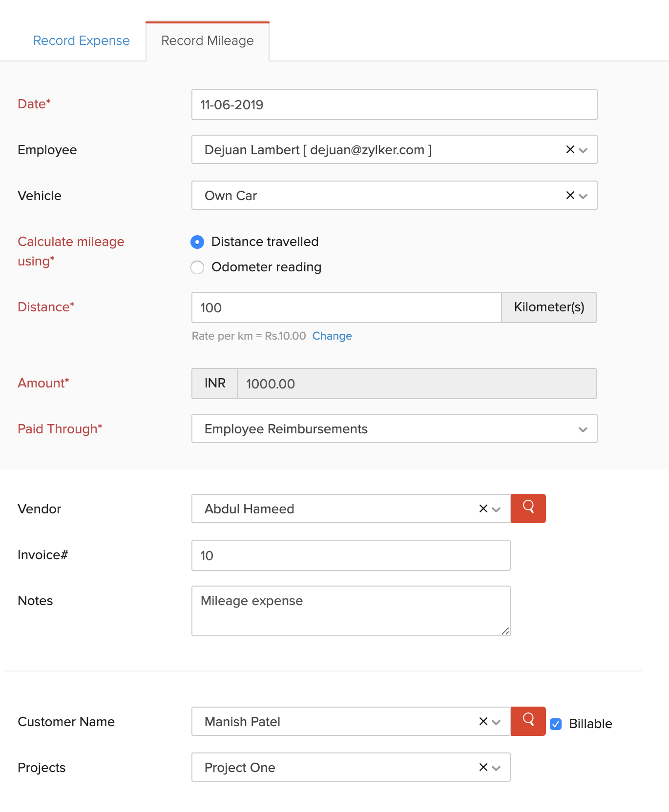669x812 pixels.
Task: Select the Distance travelled radio option
Action: pos(197,242)
